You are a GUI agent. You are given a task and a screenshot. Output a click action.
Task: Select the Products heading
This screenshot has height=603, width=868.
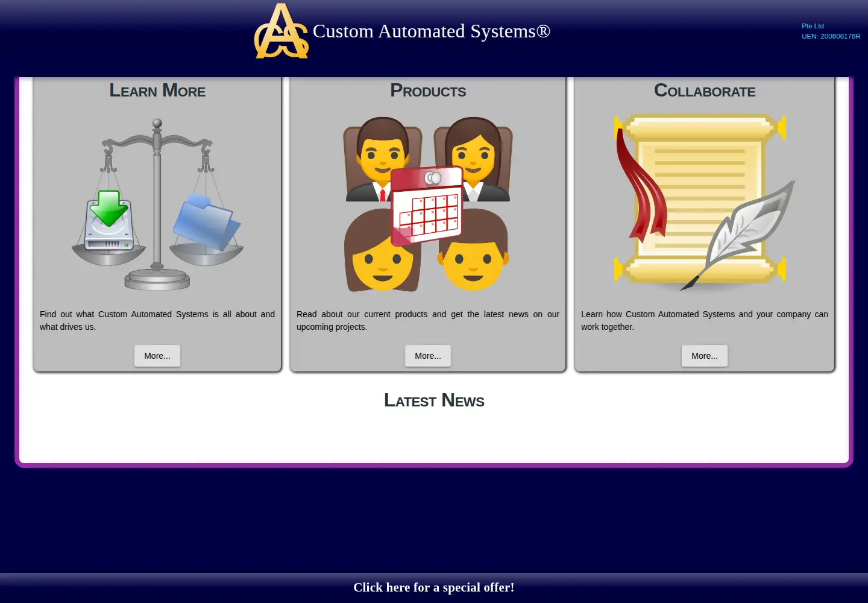tap(428, 90)
